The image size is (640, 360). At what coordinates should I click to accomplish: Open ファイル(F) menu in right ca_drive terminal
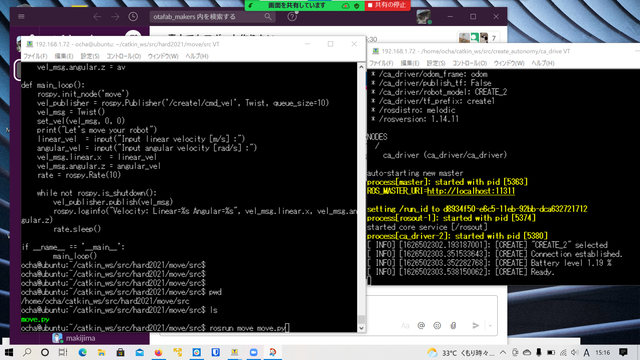tap(381, 63)
